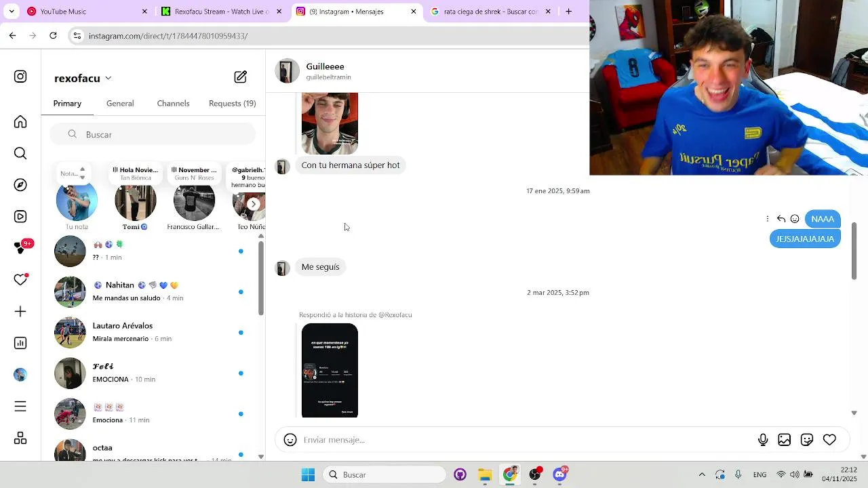This screenshot has width=868, height=488.
Task: Show hidden system tray icons chevron
Action: [x=702, y=474]
